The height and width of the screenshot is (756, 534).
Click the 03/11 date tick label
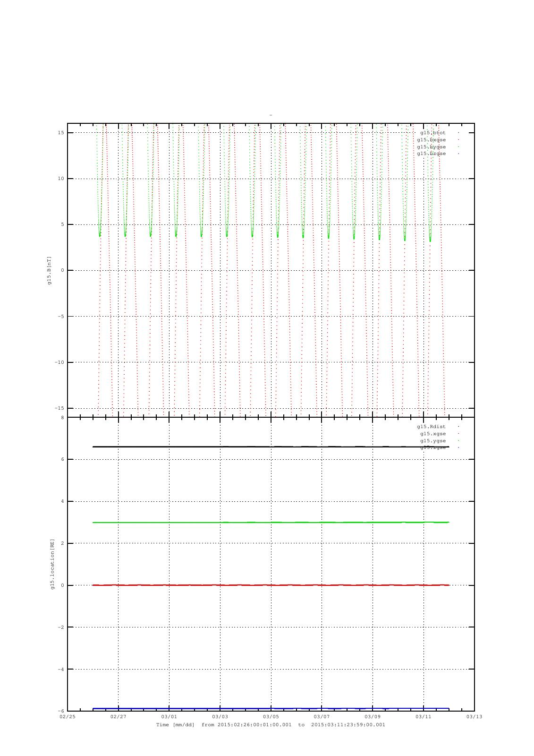coord(423,717)
